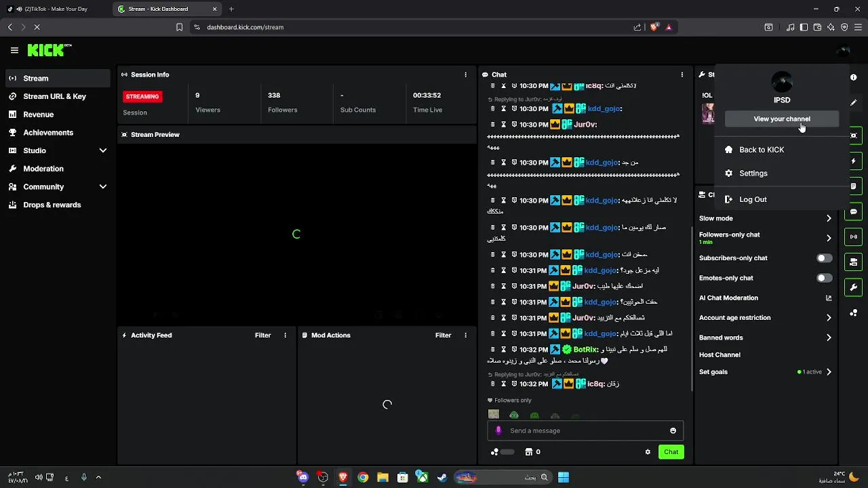Expand the Studio sidebar section
This screenshot has width=868, height=488.
click(58, 150)
